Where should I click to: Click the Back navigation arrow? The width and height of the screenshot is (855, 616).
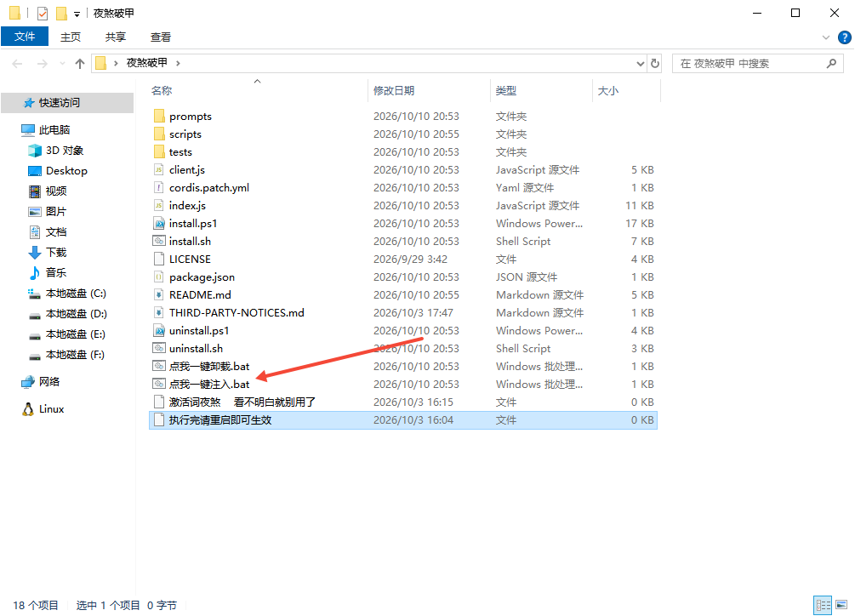(18, 64)
